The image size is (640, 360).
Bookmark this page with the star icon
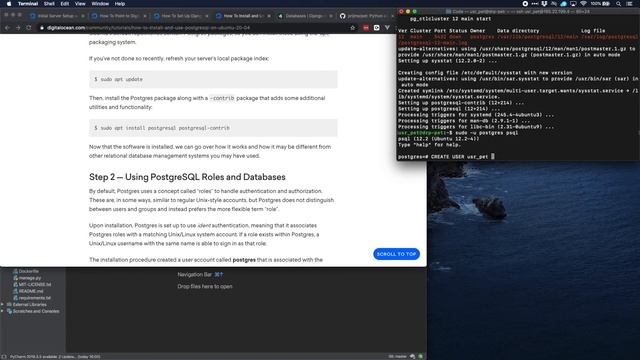pos(353,27)
